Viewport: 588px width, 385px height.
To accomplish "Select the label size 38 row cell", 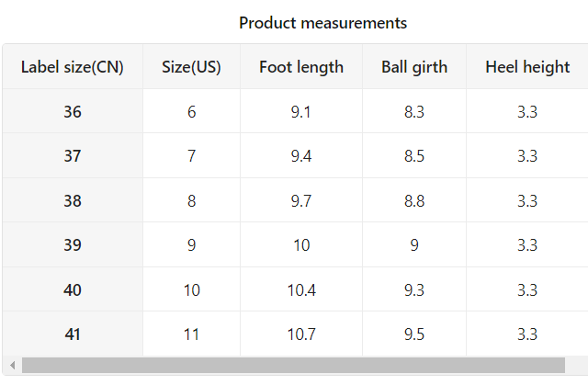I will pyautogui.click(x=73, y=200).
